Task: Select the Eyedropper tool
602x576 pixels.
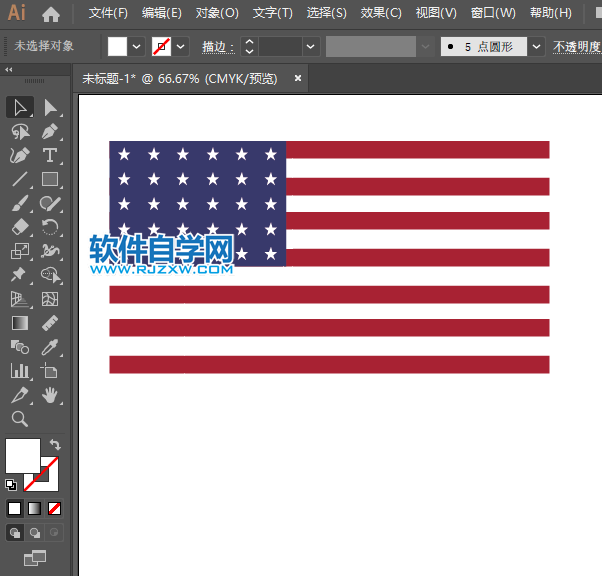Action: (x=50, y=348)
